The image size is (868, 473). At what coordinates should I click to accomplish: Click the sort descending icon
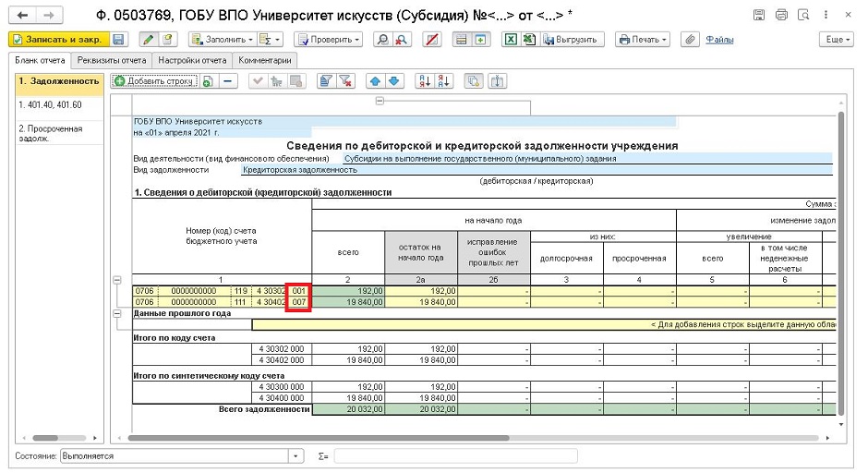[442, 81]
